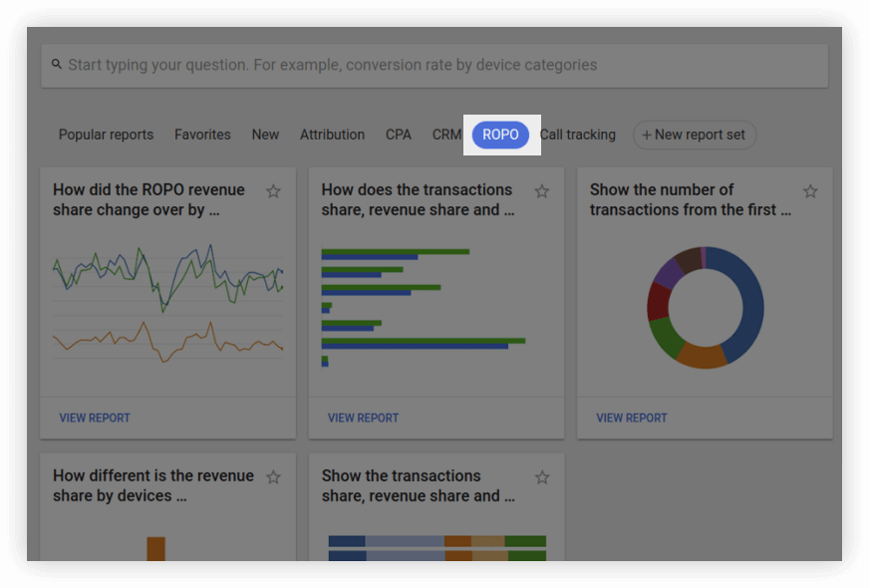Select the New reports tab
Image resolution: width=869 pixels, height=588 pixels.
(265, 135)
